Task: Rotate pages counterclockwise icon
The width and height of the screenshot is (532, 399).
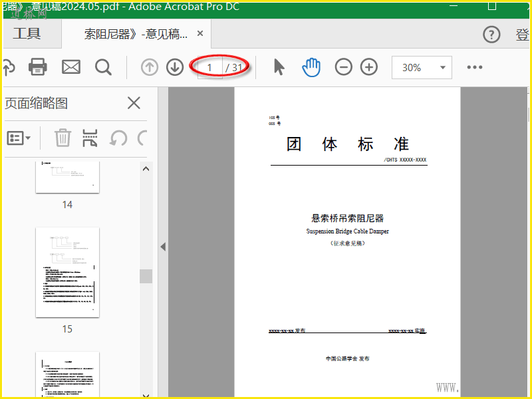Action: 118,138
